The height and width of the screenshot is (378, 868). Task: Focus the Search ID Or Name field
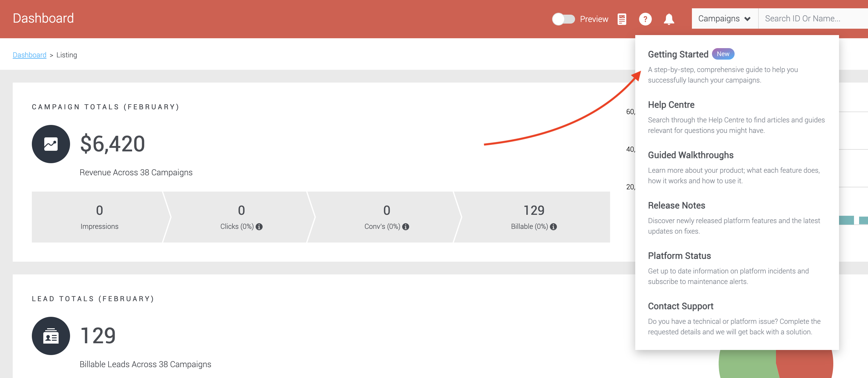click(813, 18)
